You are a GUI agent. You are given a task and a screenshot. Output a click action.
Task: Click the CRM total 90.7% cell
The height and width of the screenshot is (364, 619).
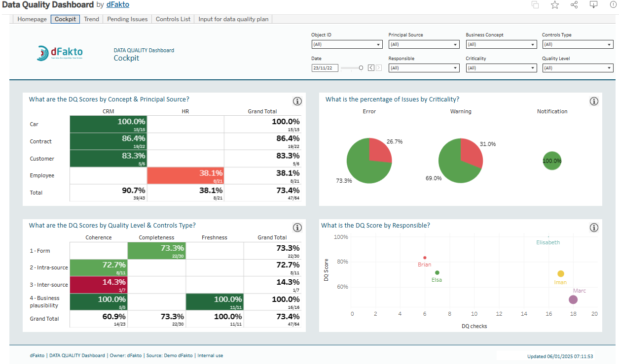point(108,193)
